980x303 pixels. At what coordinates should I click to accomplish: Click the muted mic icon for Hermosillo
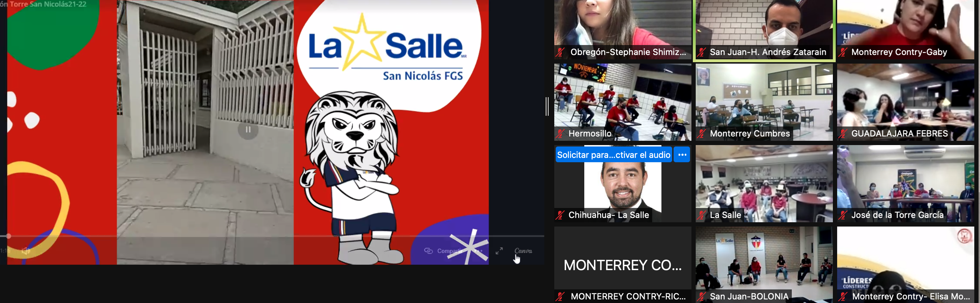560,134
